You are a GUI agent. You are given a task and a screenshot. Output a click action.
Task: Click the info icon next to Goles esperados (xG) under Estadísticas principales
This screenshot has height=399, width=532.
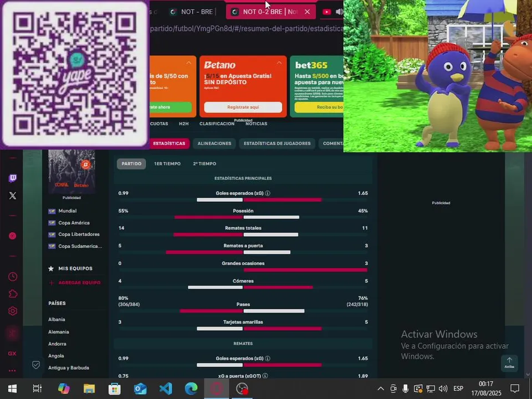point(267,193)
